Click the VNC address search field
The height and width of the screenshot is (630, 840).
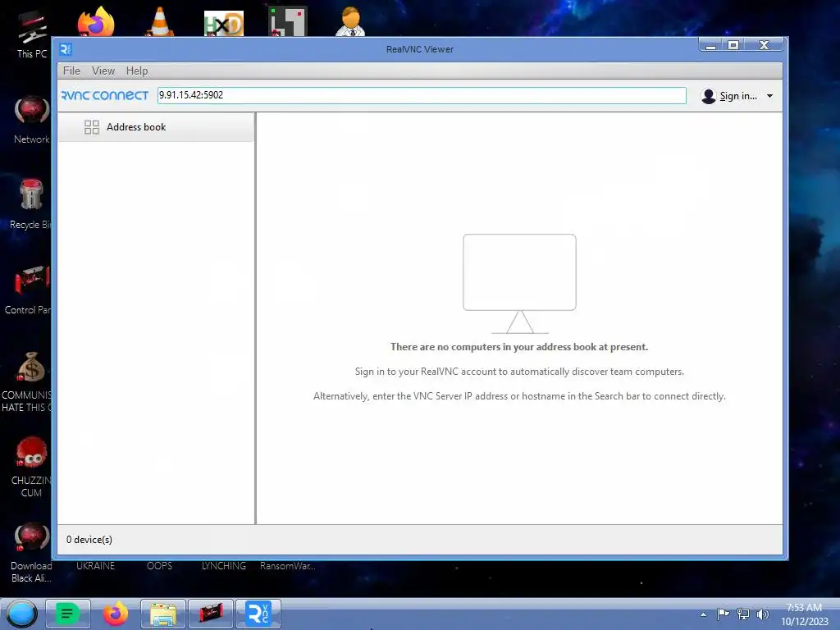coord(422,95)
